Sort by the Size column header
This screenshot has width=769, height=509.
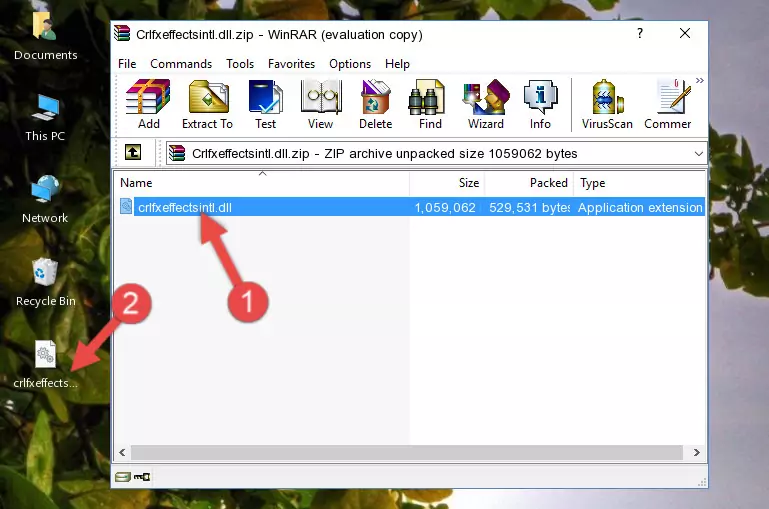click(x=447, y=183)
